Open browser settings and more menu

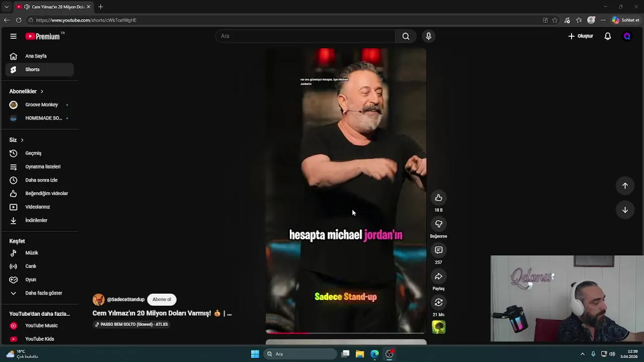[603, 20]
